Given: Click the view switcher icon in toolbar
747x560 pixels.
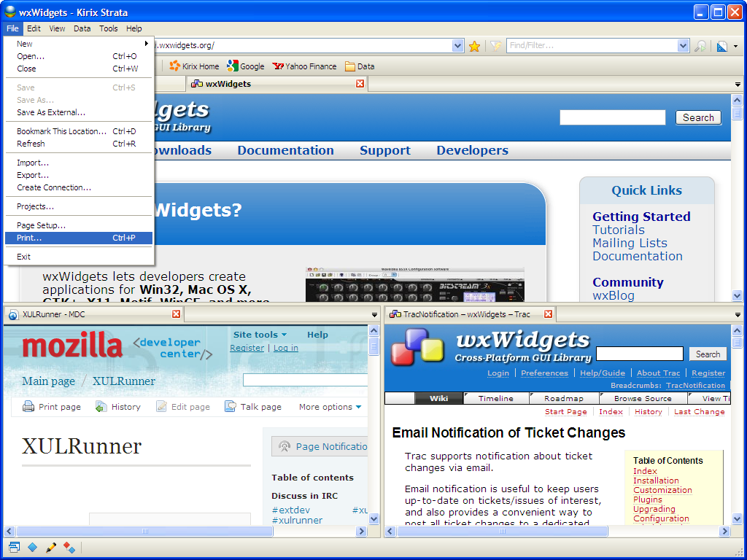Looking at the screenshot, I should [x=722, y=46].
